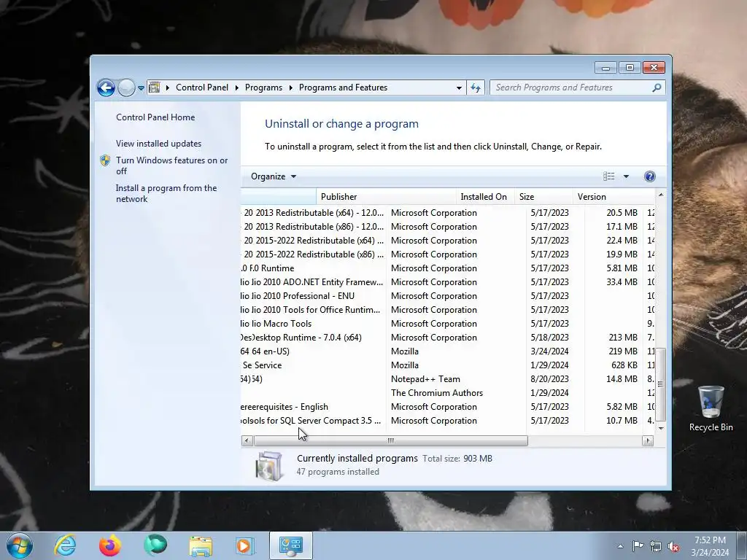Sort by the Size column header
The image size is (747, 560).
(x=543, y=197)
